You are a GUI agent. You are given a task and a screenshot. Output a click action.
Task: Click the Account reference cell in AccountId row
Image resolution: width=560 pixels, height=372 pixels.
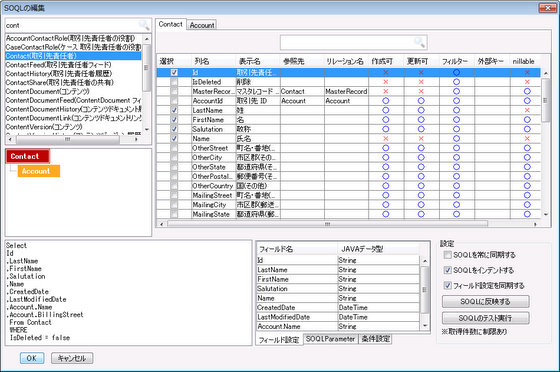pos(302,101)
